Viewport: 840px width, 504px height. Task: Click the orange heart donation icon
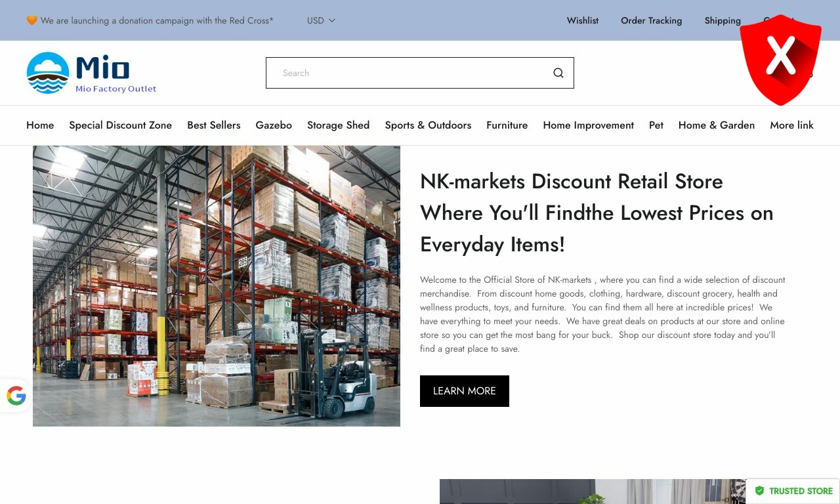[31, 20]
